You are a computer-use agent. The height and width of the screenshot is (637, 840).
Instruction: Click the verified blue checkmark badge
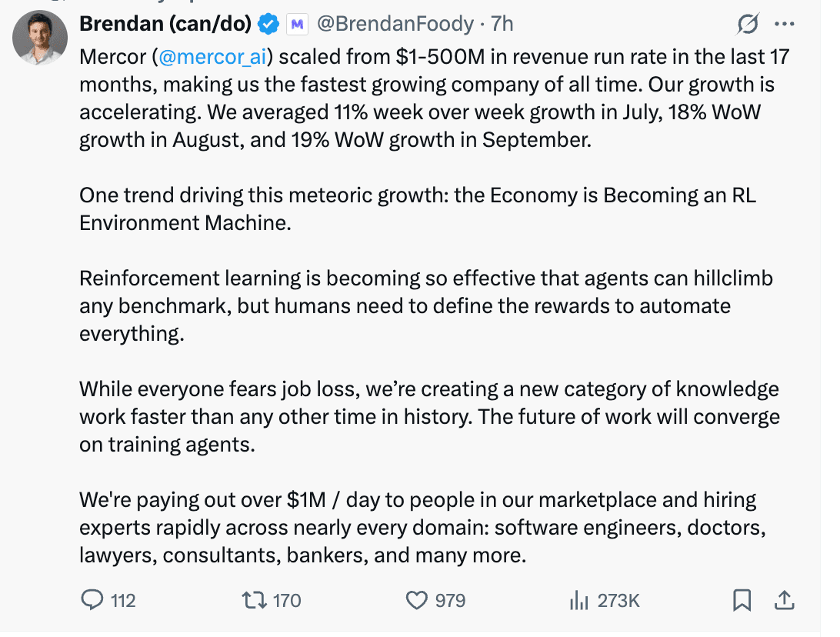[266, 24]
